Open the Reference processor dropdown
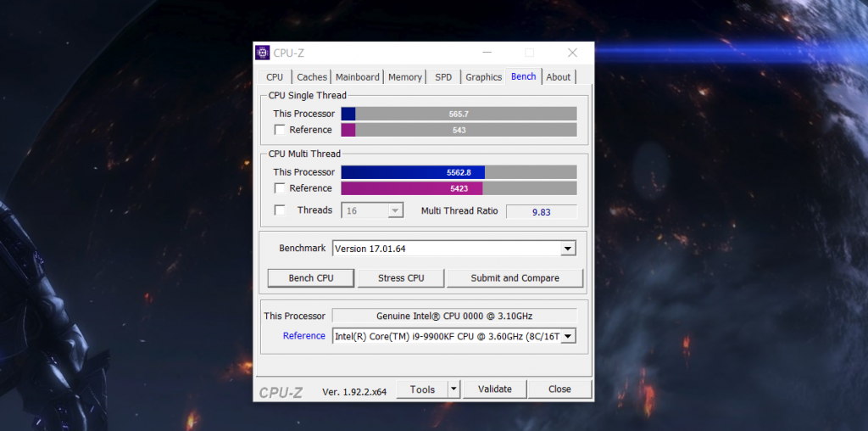The image size is (868, 431). pyautogui.click(x=569, y=336)
